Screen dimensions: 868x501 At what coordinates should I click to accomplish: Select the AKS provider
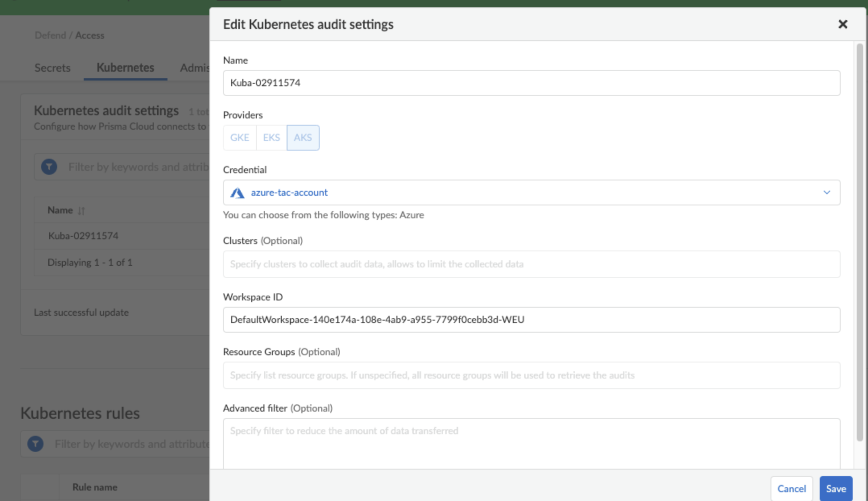[303, 138]
